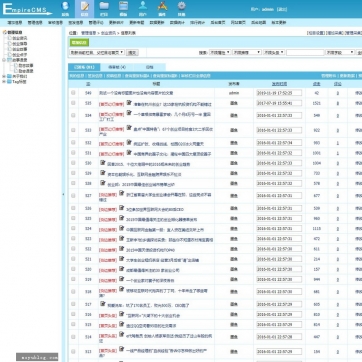Click the title-image icon in row ID 522
Image resolution: width=362 pixels, height=362 pixels.
[122, 248]
